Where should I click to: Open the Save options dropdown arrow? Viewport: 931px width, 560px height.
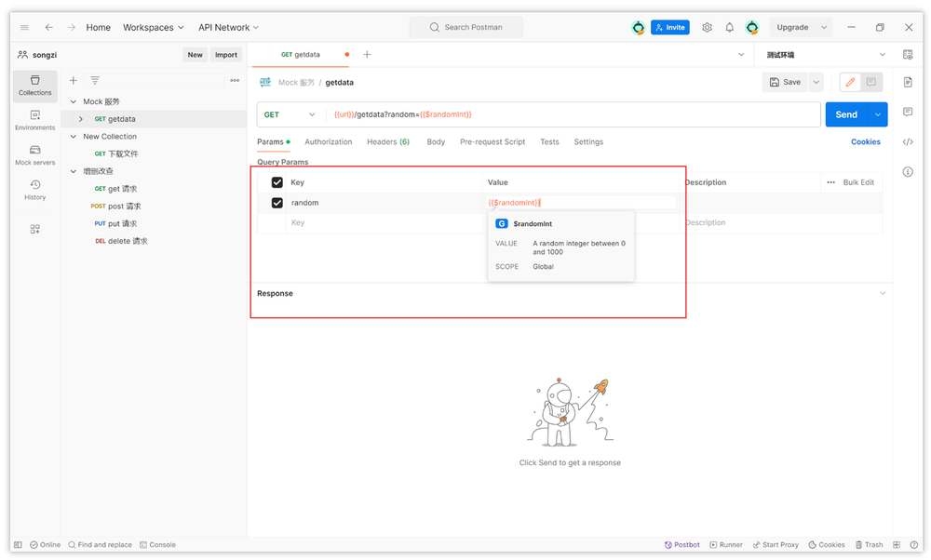816,82
